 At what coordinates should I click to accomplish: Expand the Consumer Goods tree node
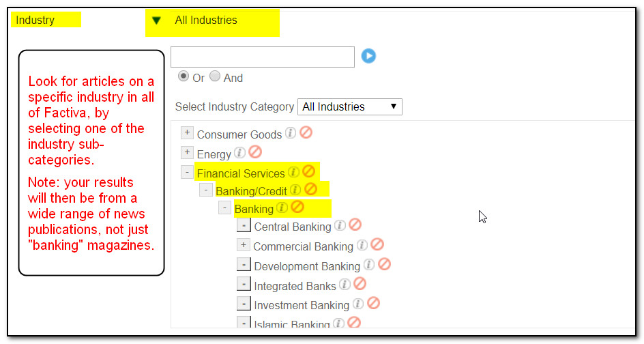(x=187, y=132)
